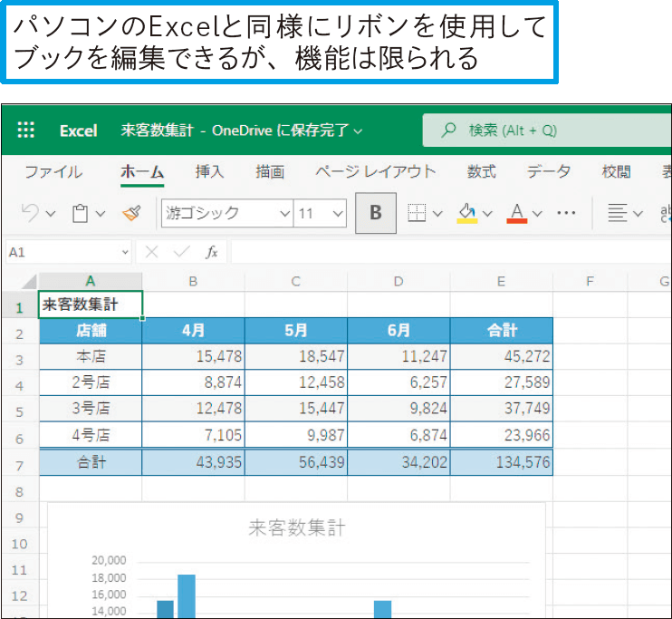This screenshot has height=619, width=672.
Task: Switch to the 数式 tab
Action: tap(481, 171)
